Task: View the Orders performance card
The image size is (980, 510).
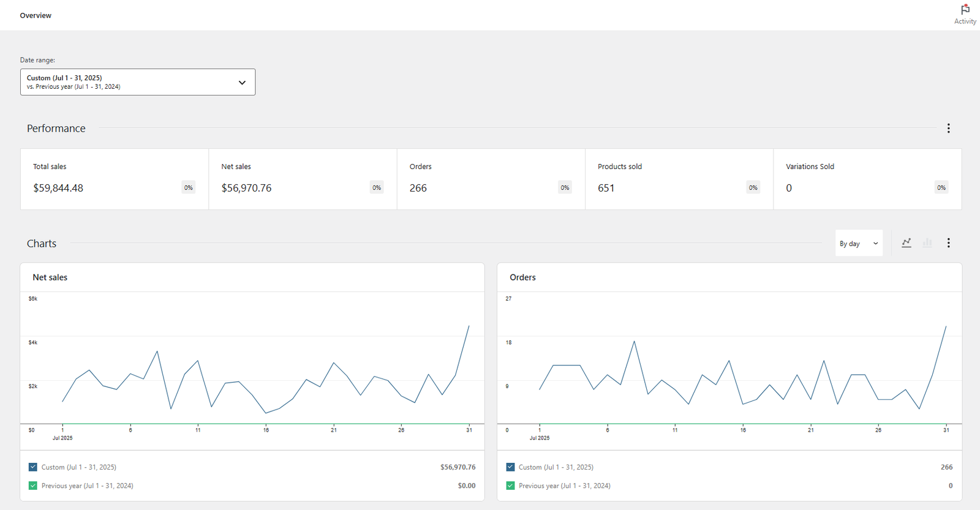Action: (x=491, y=179)
